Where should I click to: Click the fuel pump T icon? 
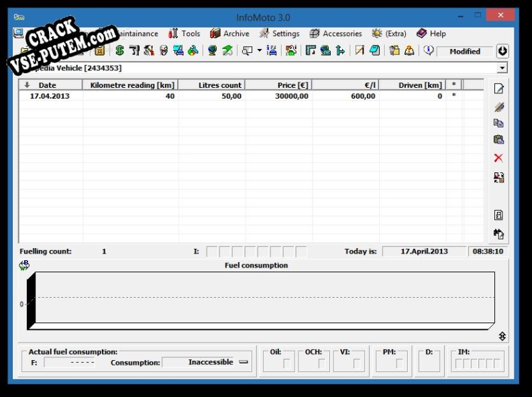[x=134, y=51]
